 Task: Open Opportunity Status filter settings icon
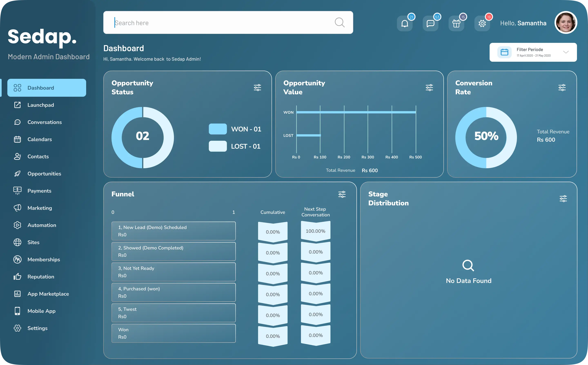point(257,87)
